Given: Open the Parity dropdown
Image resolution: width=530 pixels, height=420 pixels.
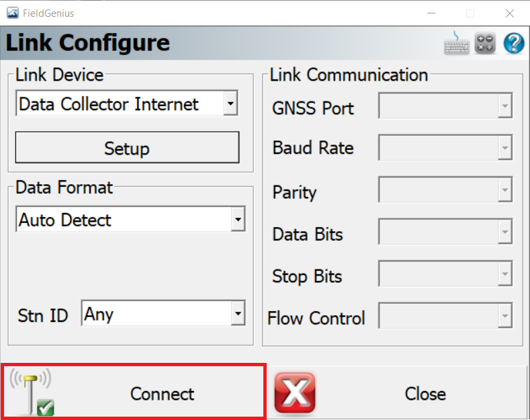Looking at the screenshot, I should pyautogui.click(x=445, y=190).
